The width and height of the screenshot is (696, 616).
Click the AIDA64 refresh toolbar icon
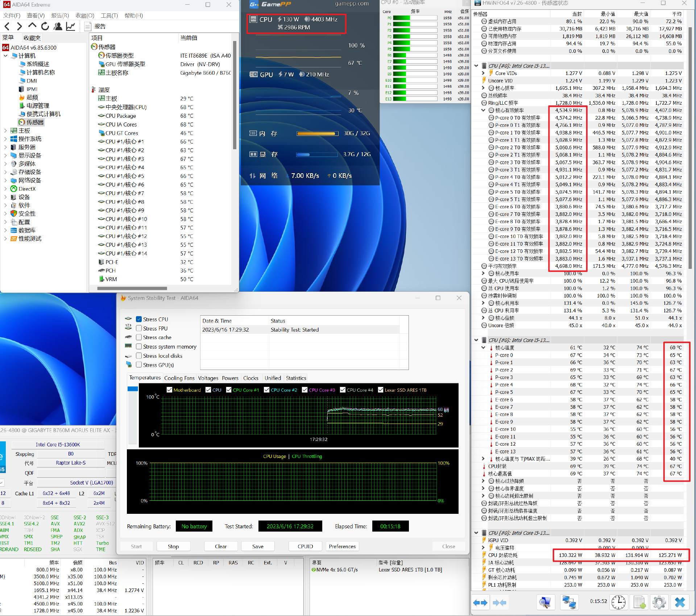(x=45, y=26)
